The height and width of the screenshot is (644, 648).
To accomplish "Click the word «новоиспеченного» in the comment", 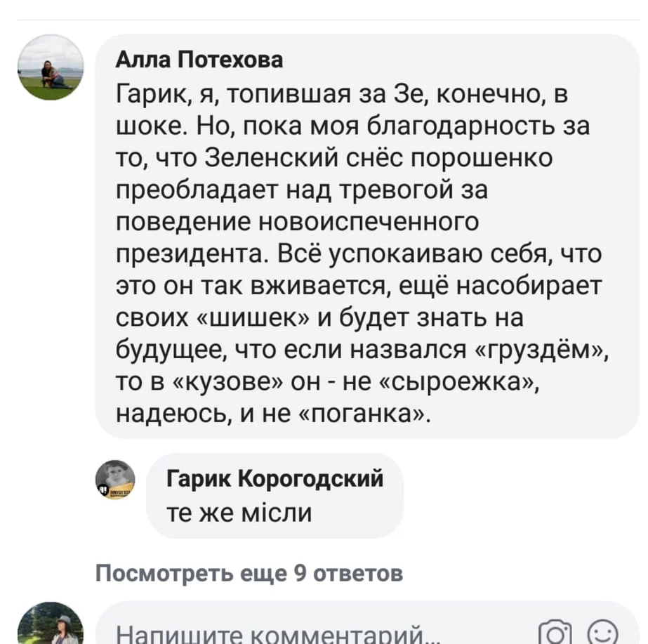I will 369,223.
